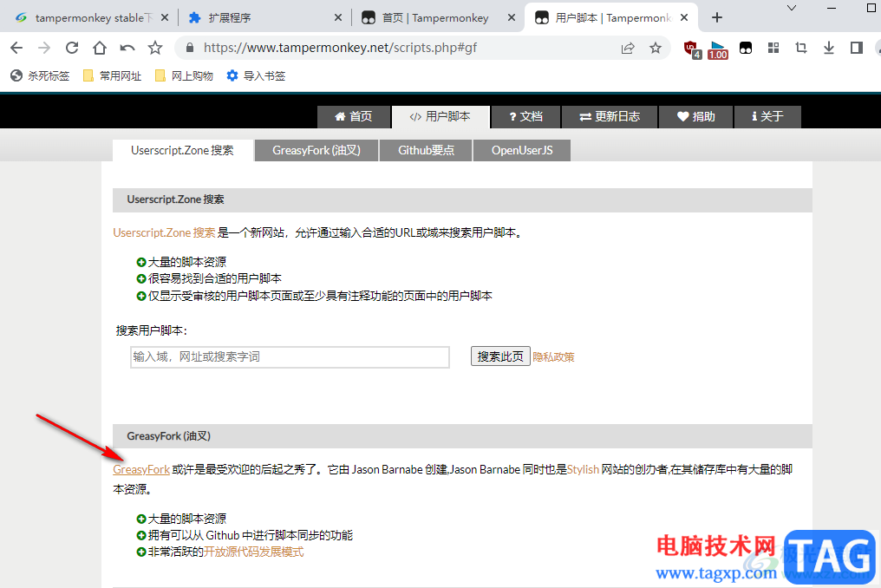Open 关于 in site navigation
The image size is (881, 588).
click(767, 116)
